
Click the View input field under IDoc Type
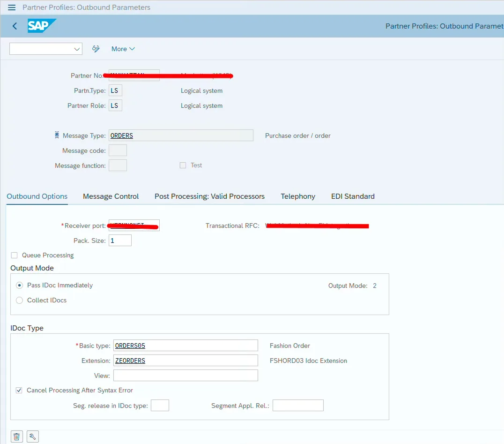pos(185,375)
